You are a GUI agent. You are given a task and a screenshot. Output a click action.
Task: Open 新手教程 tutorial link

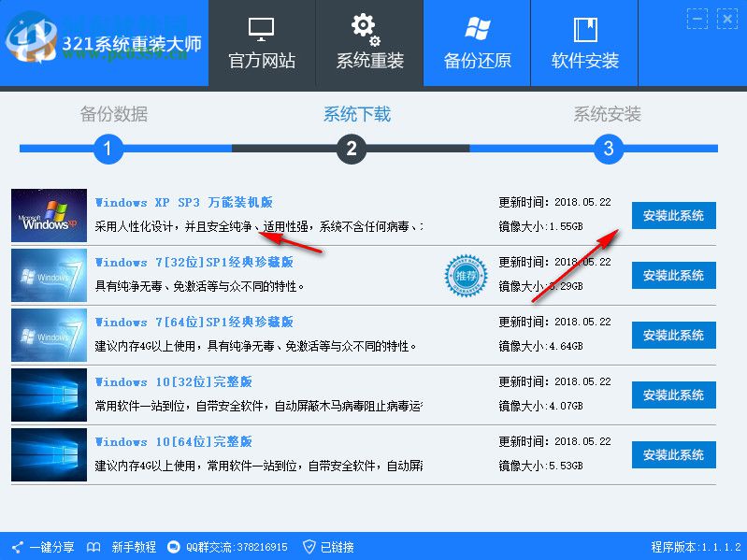134,547
